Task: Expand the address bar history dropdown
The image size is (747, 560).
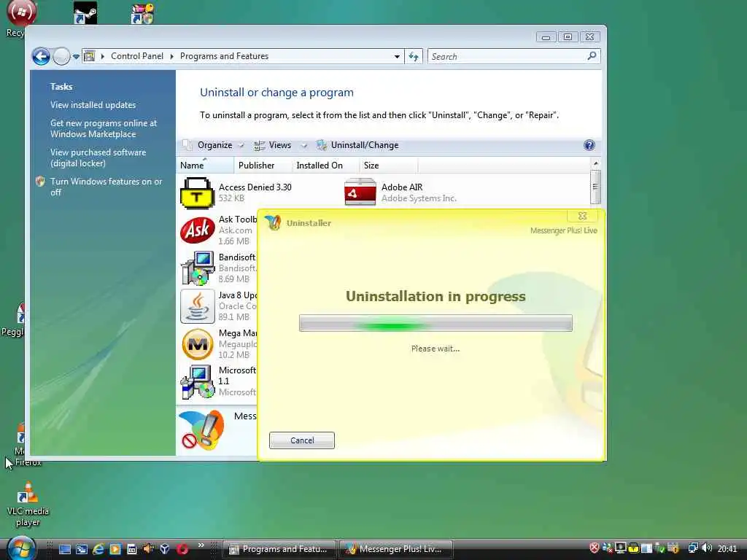Action: (397, 57)
